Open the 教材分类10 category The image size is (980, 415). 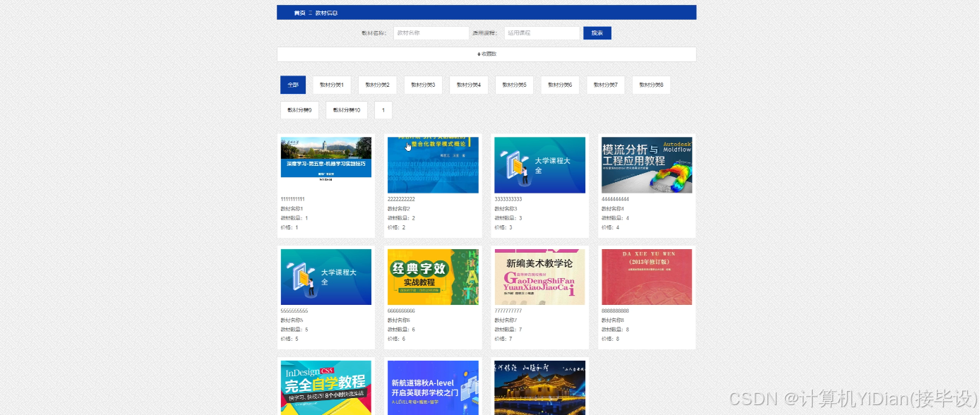(x=347, y=110)
